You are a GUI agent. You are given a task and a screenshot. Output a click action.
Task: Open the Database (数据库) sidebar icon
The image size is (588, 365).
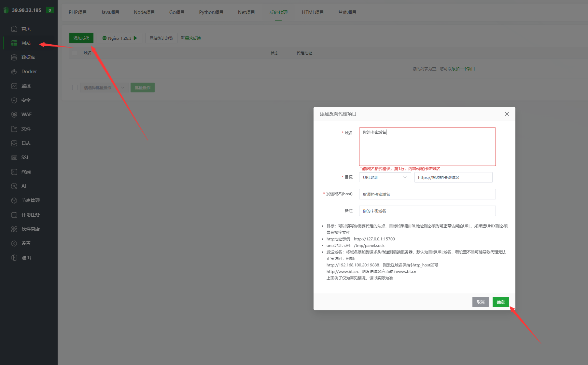14,57
